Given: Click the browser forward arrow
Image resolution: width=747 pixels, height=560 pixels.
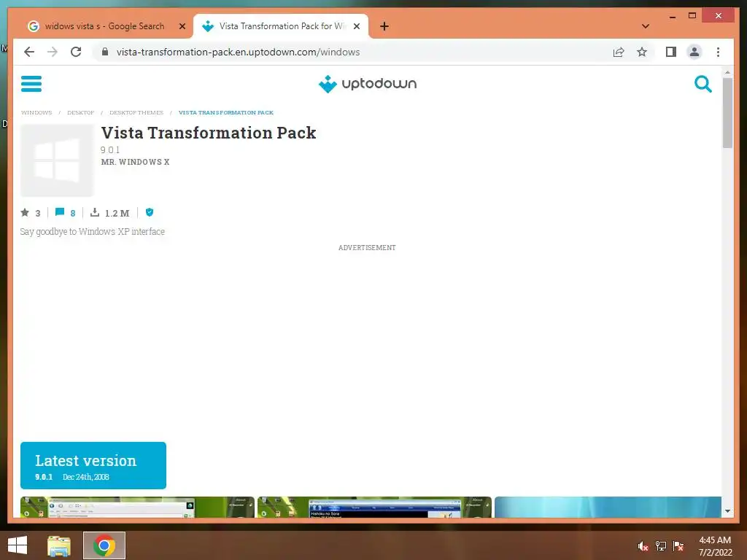Looking at the screenshot, I should [53, 52].
